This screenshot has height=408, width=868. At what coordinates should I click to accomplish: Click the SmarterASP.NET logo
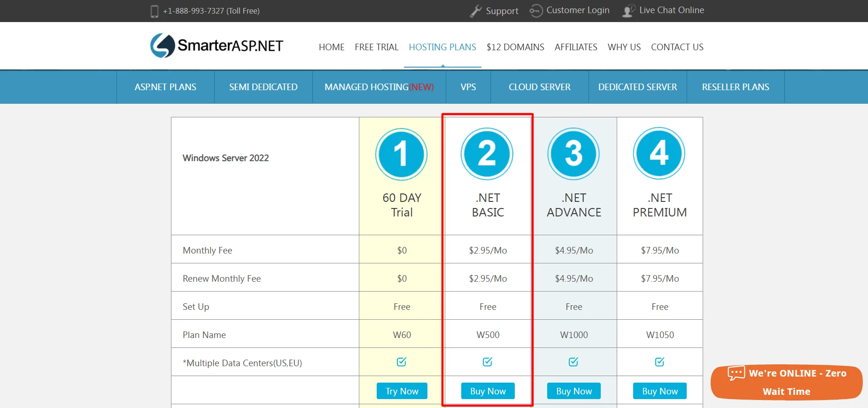pos(217,46)
